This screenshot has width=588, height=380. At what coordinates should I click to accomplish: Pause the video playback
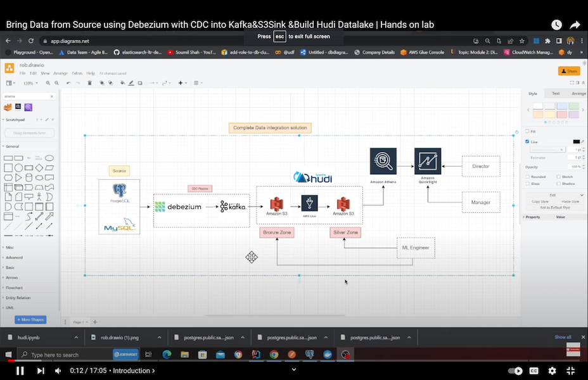tap(20, 370)
